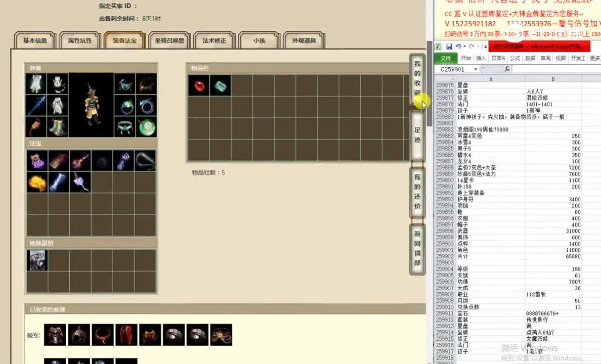Switch to Excel 数据 ribbon tab
This screenshot has width=601, height=364.
(530, 58)
